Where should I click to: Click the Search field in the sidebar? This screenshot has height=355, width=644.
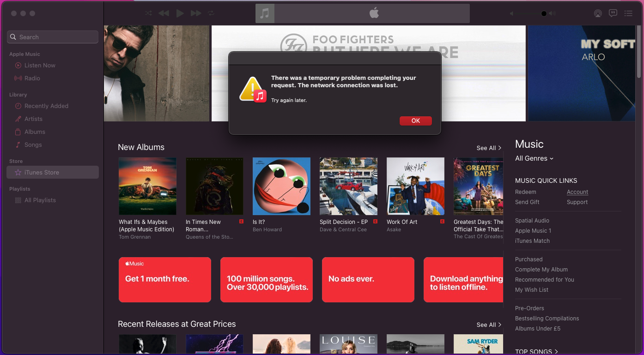53,37
